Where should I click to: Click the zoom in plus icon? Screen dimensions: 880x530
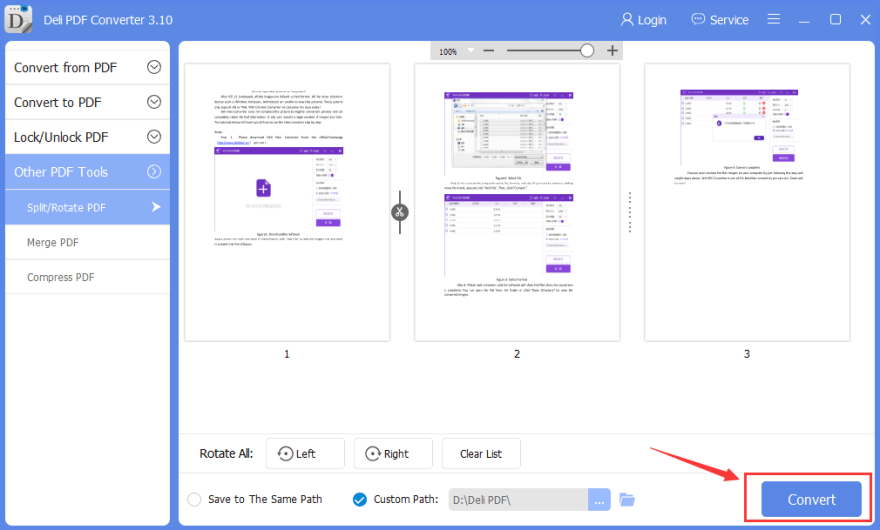click(x=612, y=51)
